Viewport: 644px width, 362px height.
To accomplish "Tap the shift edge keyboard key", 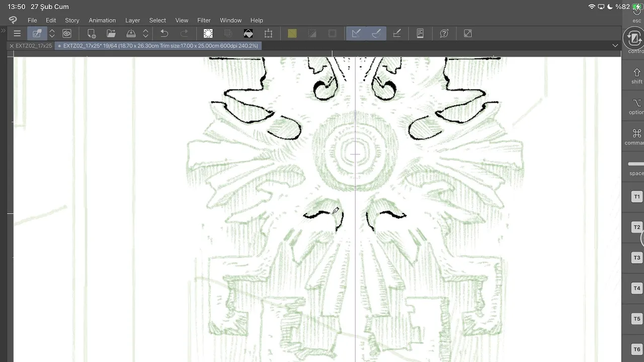I will (x=637, y=76).
